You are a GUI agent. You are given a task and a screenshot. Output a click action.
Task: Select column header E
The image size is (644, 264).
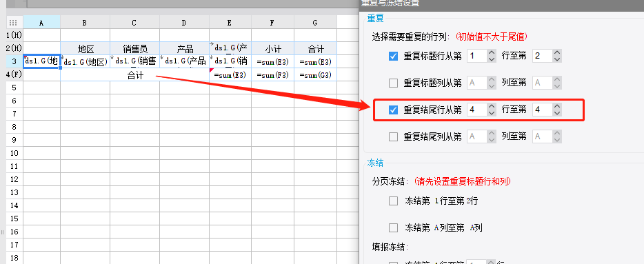tap(230, 23)
